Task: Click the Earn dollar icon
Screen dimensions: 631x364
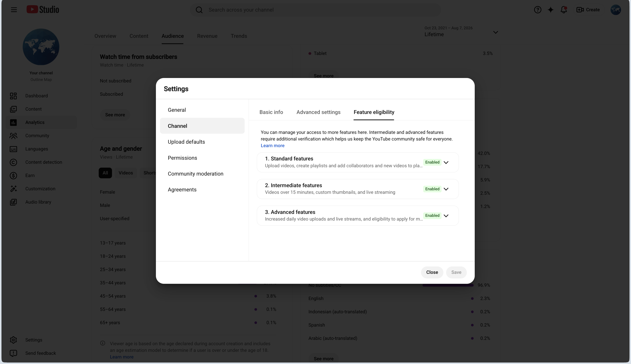Action: tap(13, 176)
